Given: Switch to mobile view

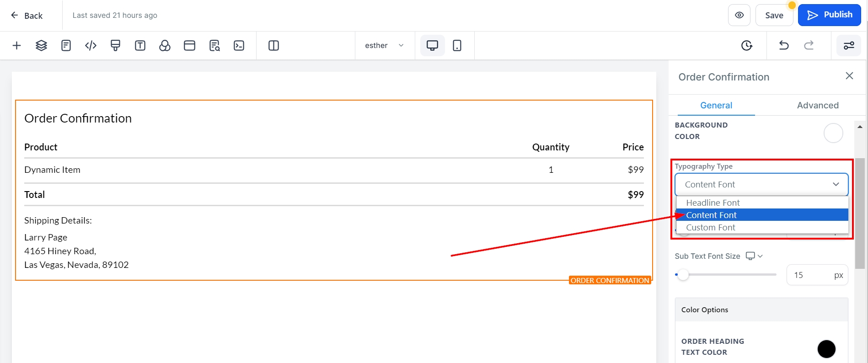Looking at the screenshot, I should [457, 45].
